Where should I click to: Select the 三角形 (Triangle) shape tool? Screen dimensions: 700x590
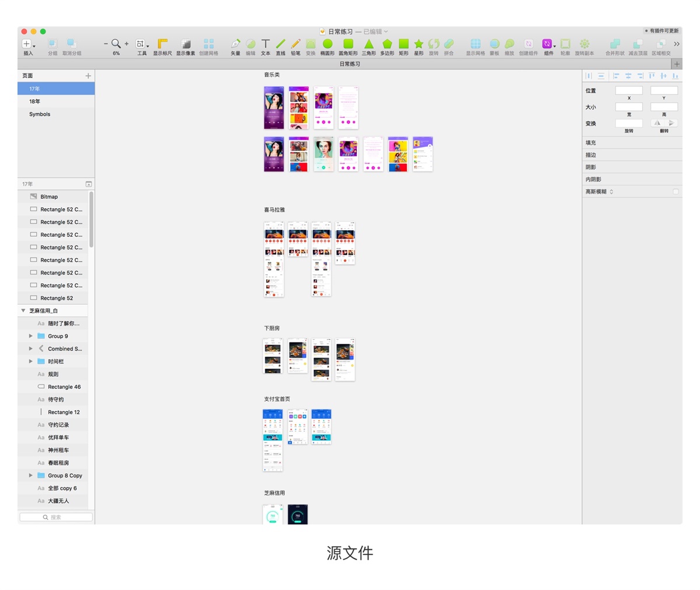(x=369, y=44)
